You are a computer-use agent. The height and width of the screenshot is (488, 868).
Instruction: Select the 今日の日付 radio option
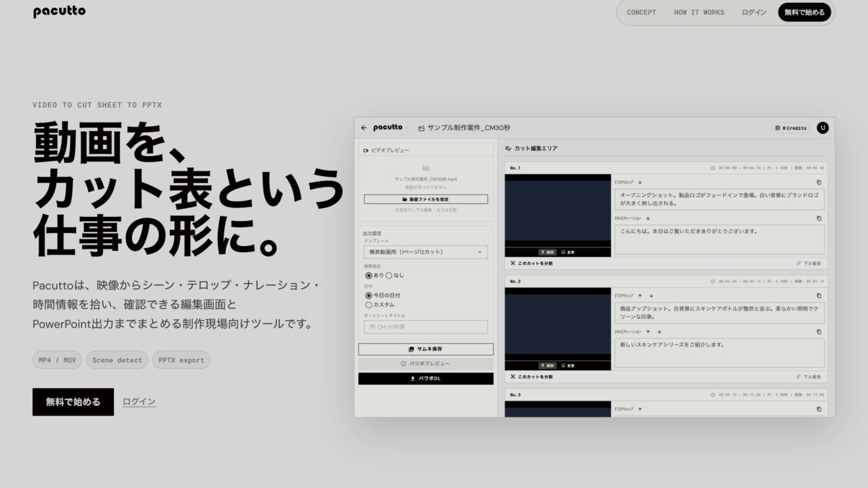pos(369,296)
